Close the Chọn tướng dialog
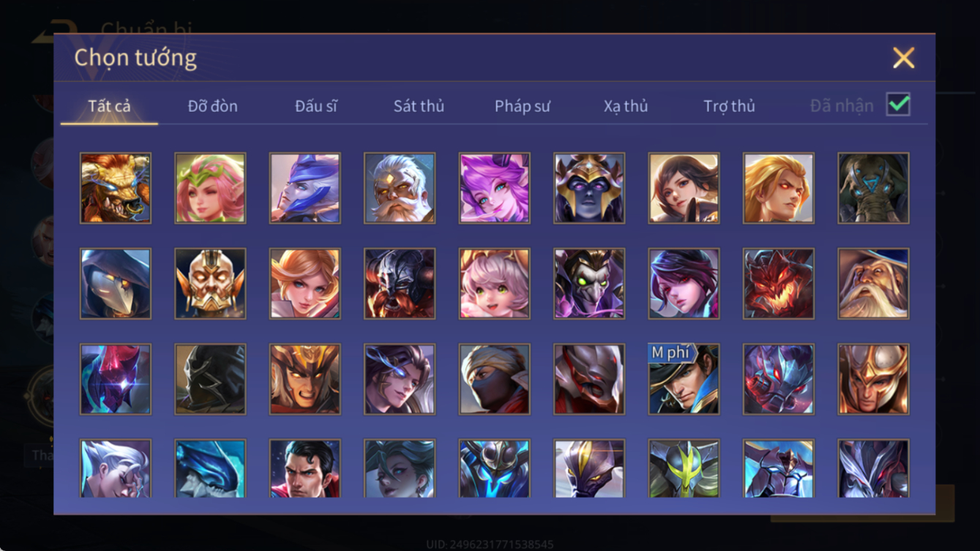This screenshot has width=980, height=551. click(903, 58)
